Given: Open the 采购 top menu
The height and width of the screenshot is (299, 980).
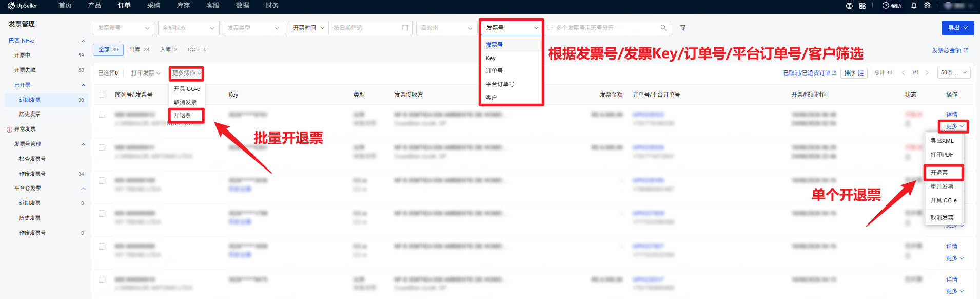Looking at the screenshot, I should point(154,6).
